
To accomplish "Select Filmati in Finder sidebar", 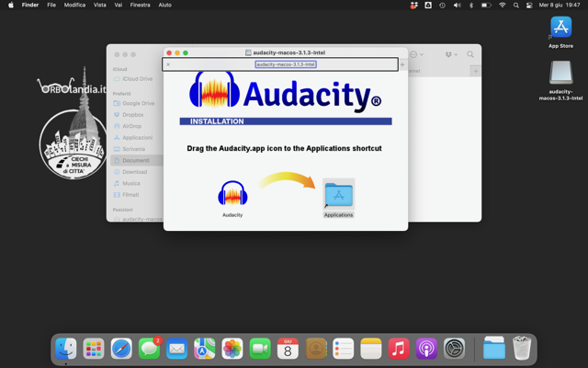I will [137, 195].
